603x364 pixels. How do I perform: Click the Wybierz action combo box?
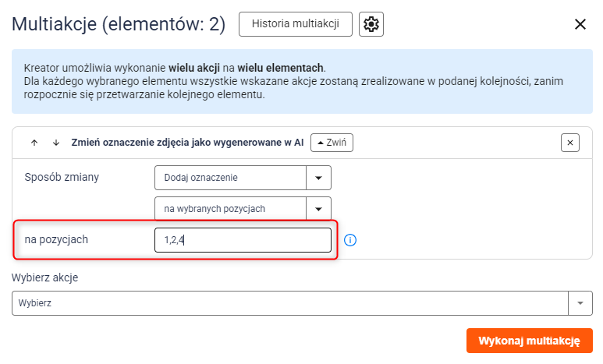click(x=290, y=303)
